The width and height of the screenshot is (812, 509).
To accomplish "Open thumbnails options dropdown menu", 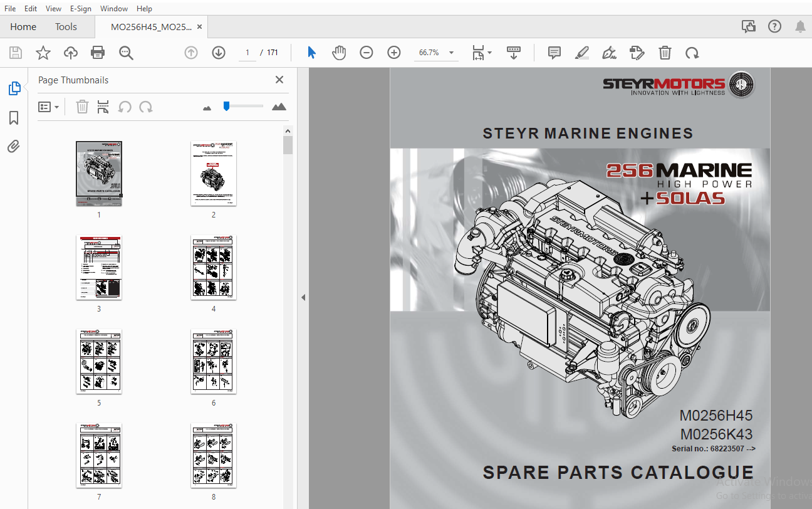I will click(x=49, y=107).
